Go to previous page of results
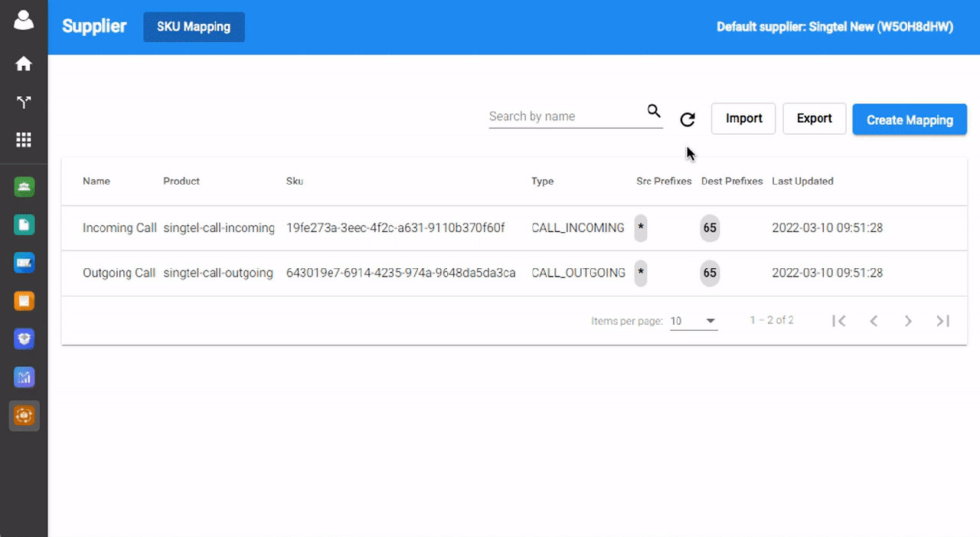The width and height of the screenshot is (980, 537). [x=874, y=321]
